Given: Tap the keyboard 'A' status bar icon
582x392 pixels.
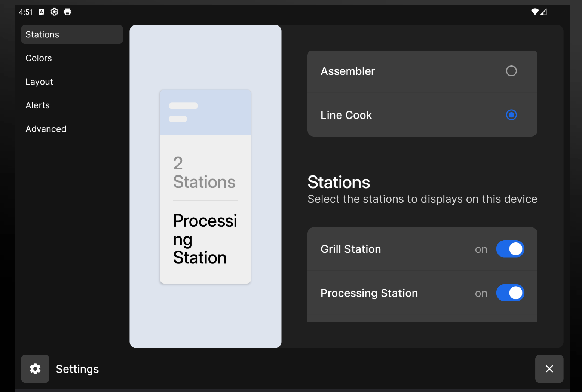Looking at the screenshot, I should (42, 12).
